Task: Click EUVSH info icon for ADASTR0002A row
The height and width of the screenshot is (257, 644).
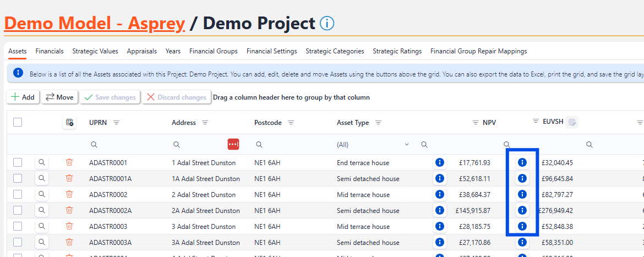Action: pyautogui.click(x=522, y=210)
